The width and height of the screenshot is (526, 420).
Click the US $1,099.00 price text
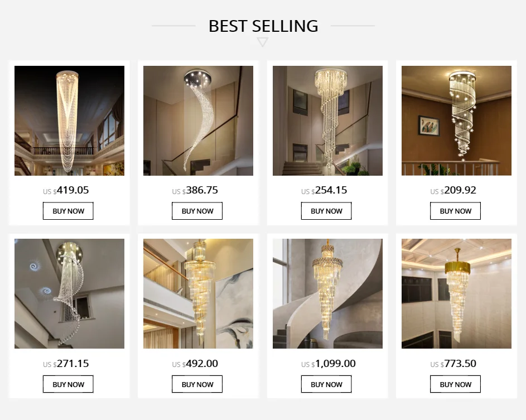[x=329, y=364]
